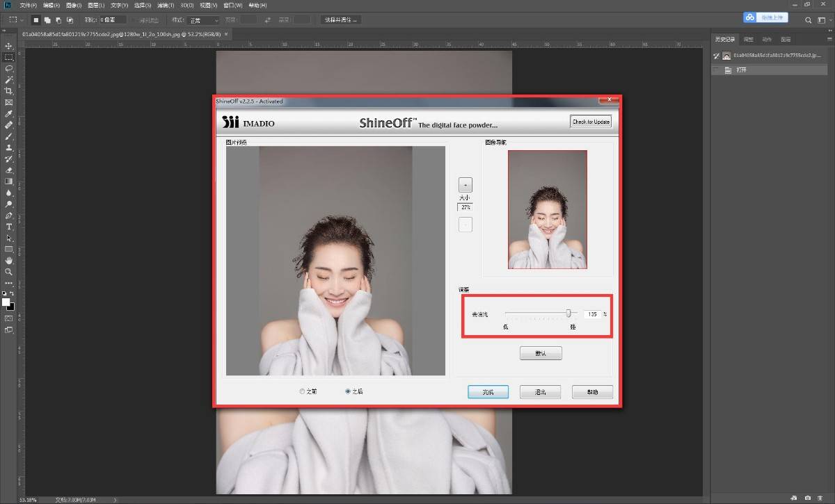Select the Move tool in Photoshop toolbar
The width and height of the screenshot is (835, 504).
click(9, 46)
